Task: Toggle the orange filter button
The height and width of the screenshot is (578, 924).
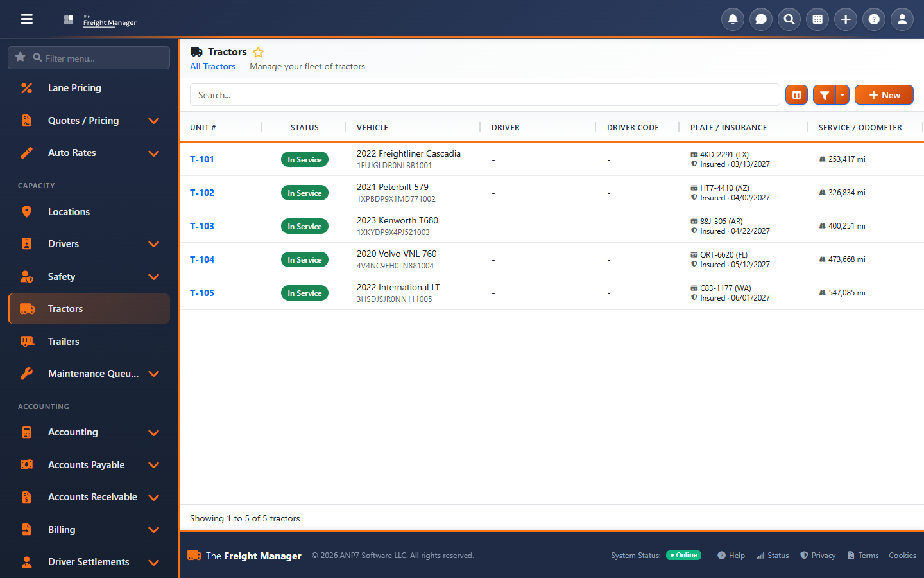Action: click(825, 95)
